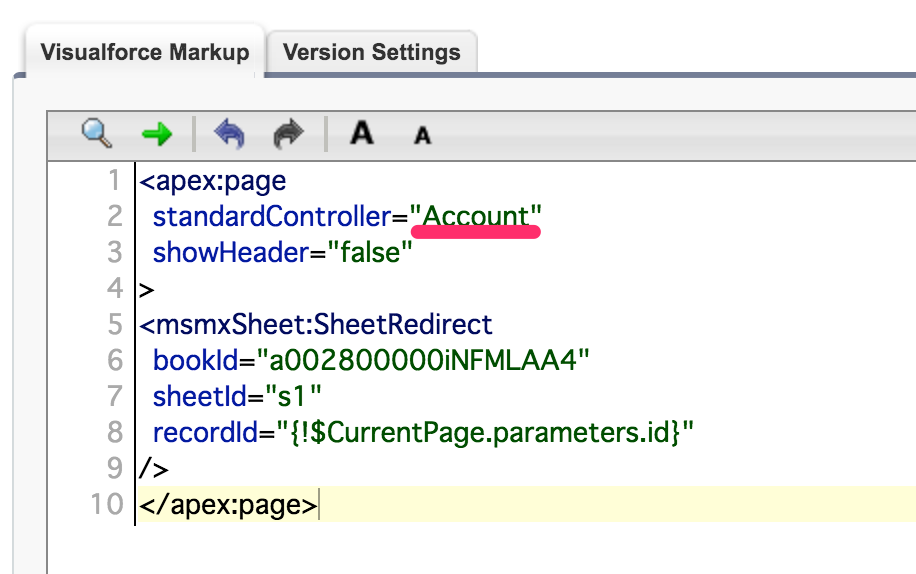Click the > bracket on line 4
916x574 pixels.
point(147,290)
